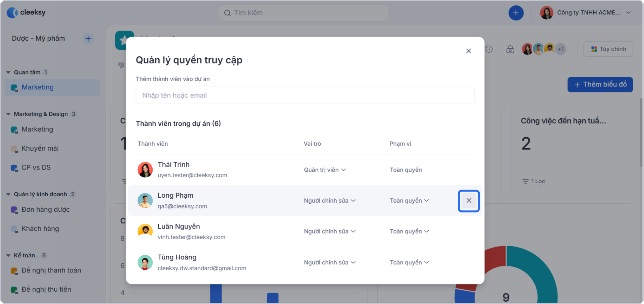
Task: Click the +1 avatar overflow indicator
Action: coord(560,49)
